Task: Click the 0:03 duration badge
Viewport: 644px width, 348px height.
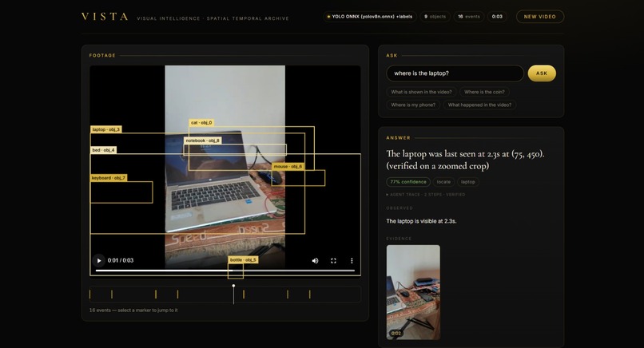Action: [497, 17]
